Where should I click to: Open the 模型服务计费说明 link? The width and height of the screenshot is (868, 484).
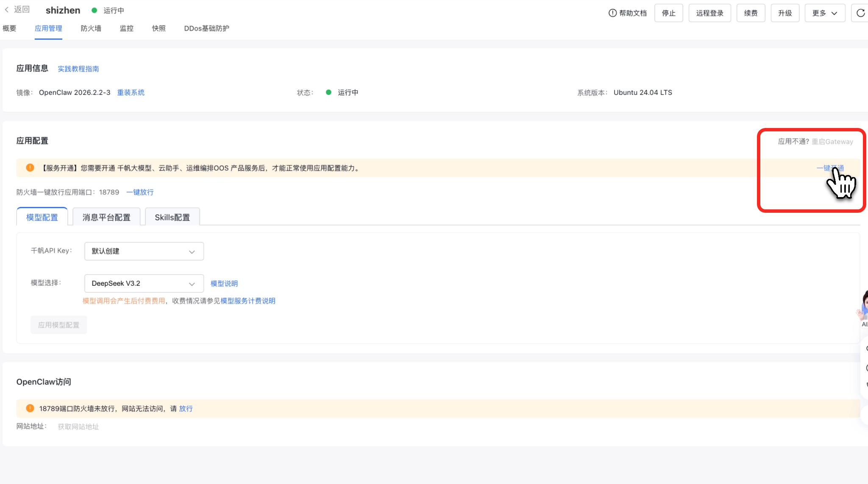pos(248,301)
